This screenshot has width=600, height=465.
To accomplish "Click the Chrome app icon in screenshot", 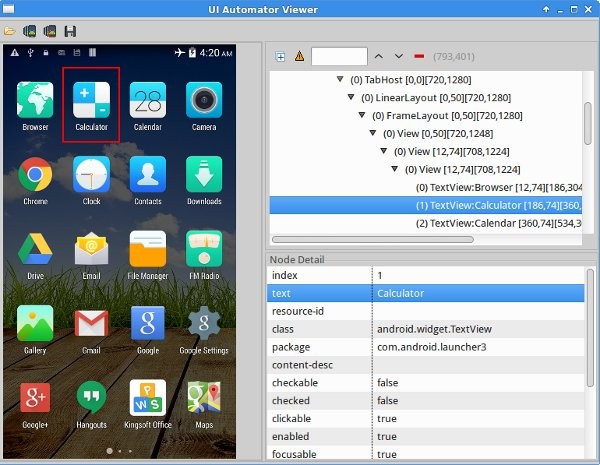I will click(x=35, y=174).
